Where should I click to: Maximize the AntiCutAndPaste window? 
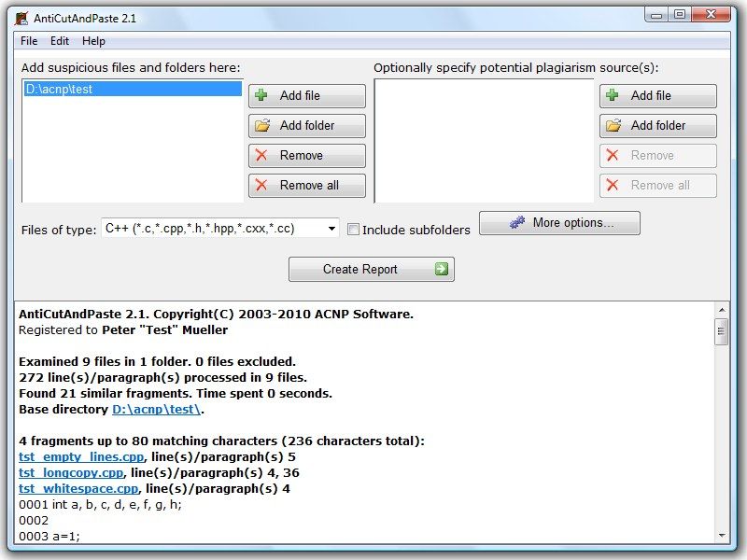pyautogui.click(x=680, y=15)
